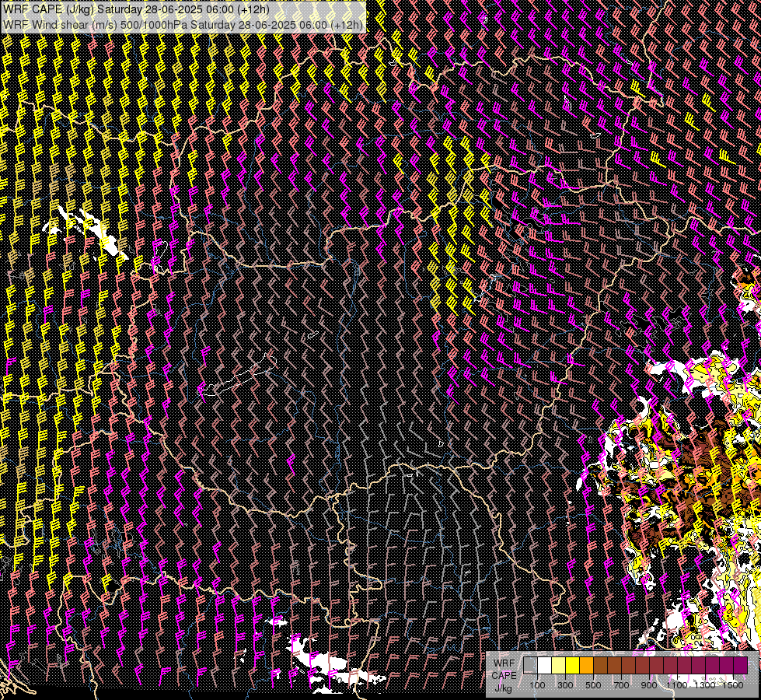Select the bright yellow CAPE legend swatch
Screen dimensions: 761x700
[x=573, y=666]
